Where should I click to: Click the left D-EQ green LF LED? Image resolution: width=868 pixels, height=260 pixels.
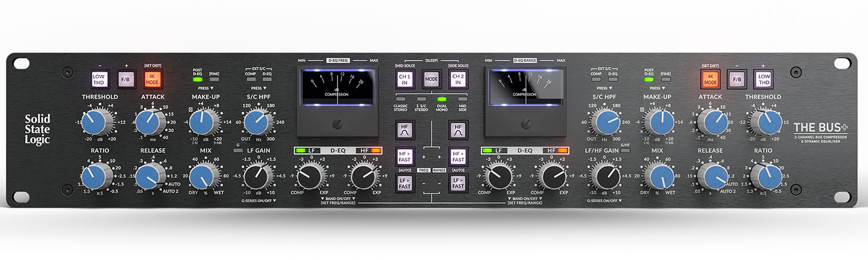(300, 150)
